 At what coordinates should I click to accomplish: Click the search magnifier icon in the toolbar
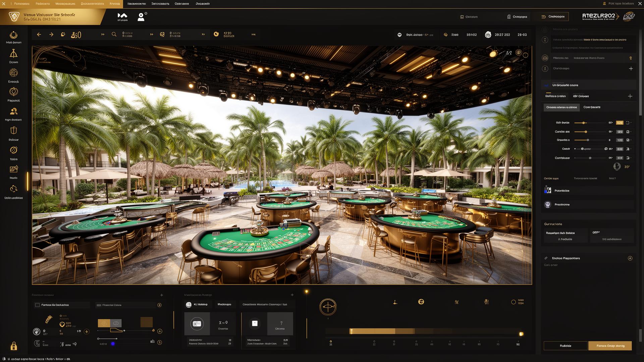tap(114, 34)
